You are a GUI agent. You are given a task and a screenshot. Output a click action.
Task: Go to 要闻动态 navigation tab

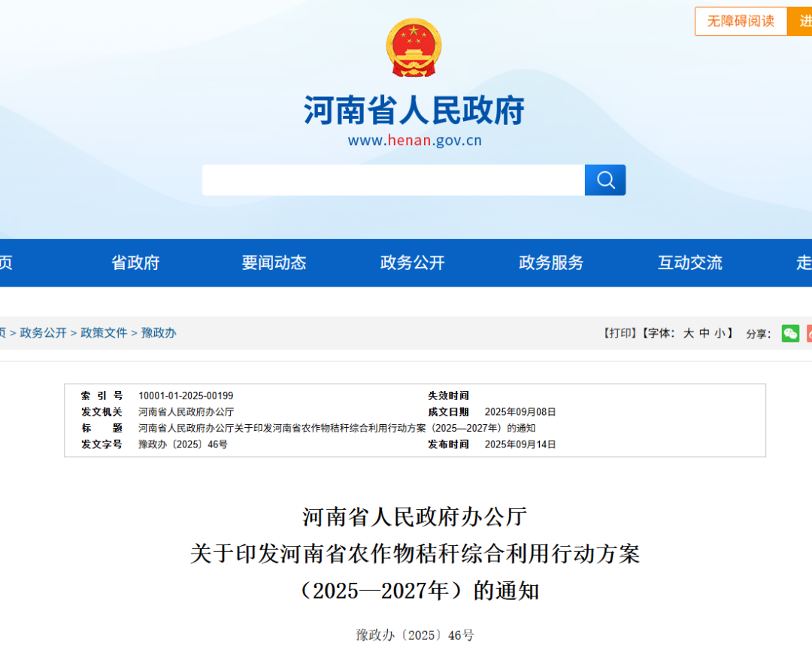274,262
